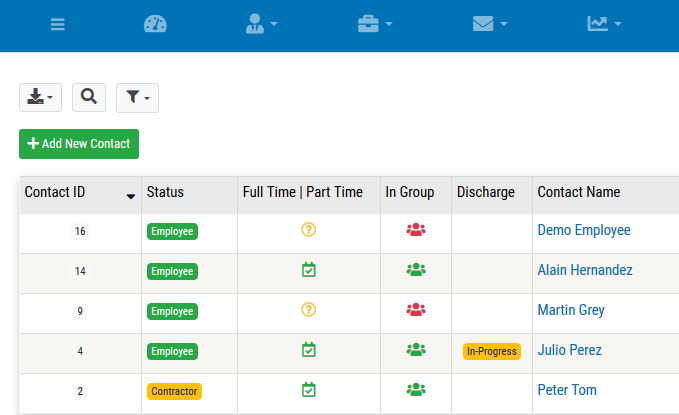Viewport: 679px width, 415px height.
Task: Click the download export button
Action: pos(41,97)
